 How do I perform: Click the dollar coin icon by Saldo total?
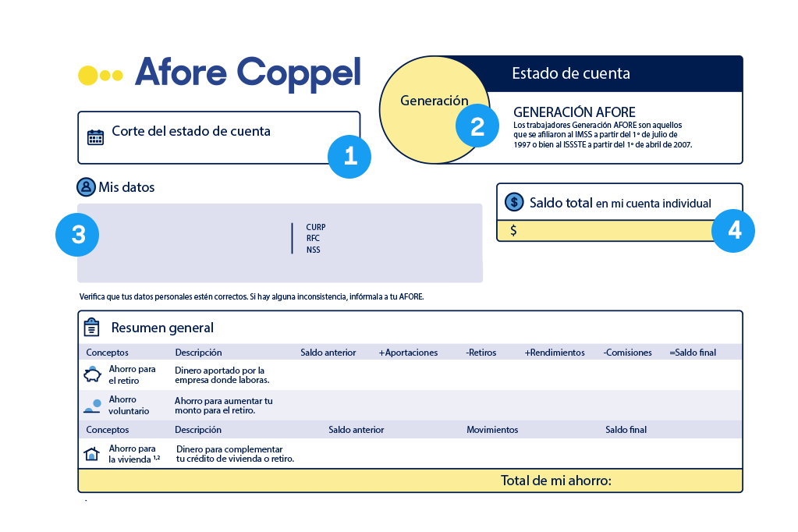click(x=514, y=202)
